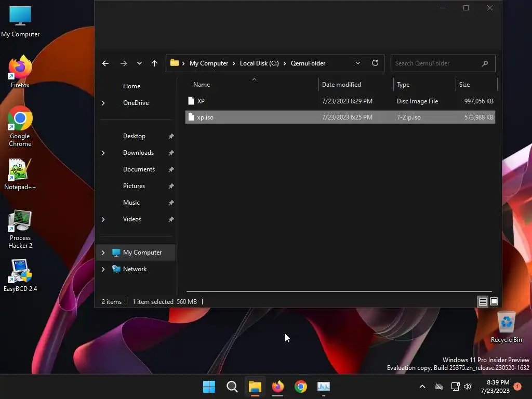This screenshot has height=399, width=532.
Task: Click the volume speaker tray icon
Action: (468, 387)
